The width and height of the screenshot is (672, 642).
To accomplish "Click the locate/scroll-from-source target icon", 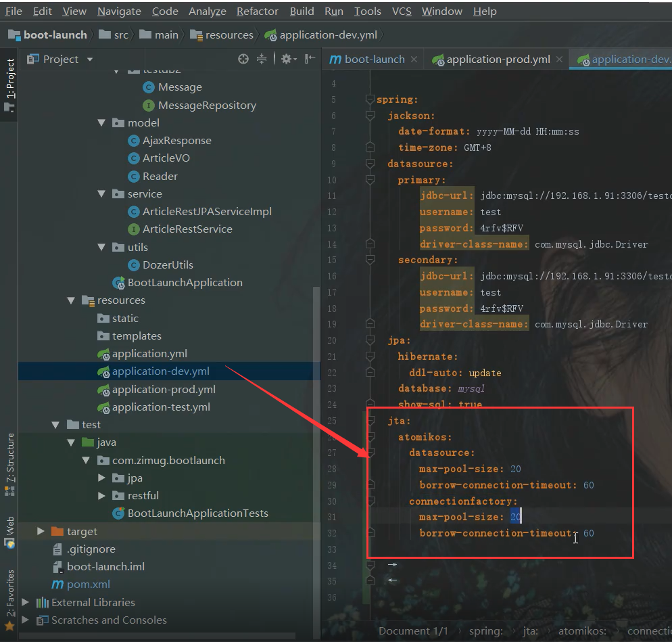I will click(x=243, y=59).
